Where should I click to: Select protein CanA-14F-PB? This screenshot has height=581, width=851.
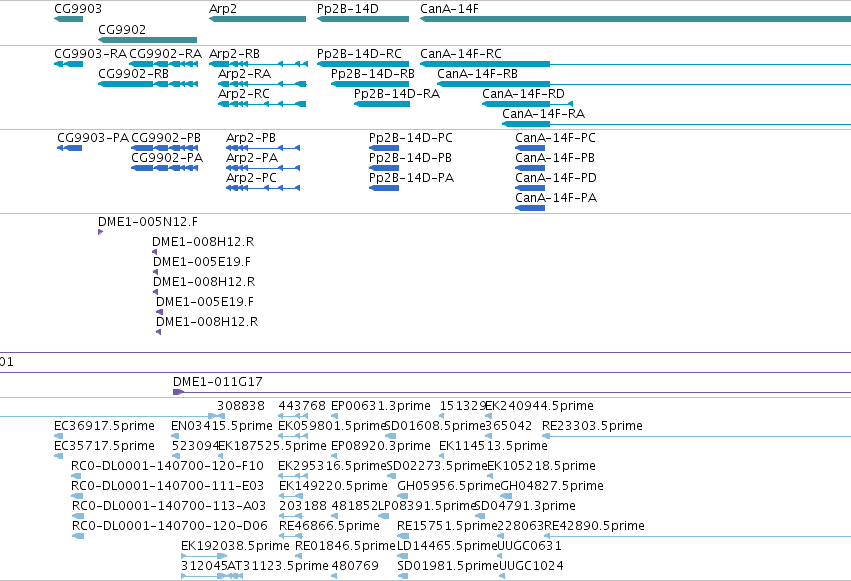(x=530, y=168)
